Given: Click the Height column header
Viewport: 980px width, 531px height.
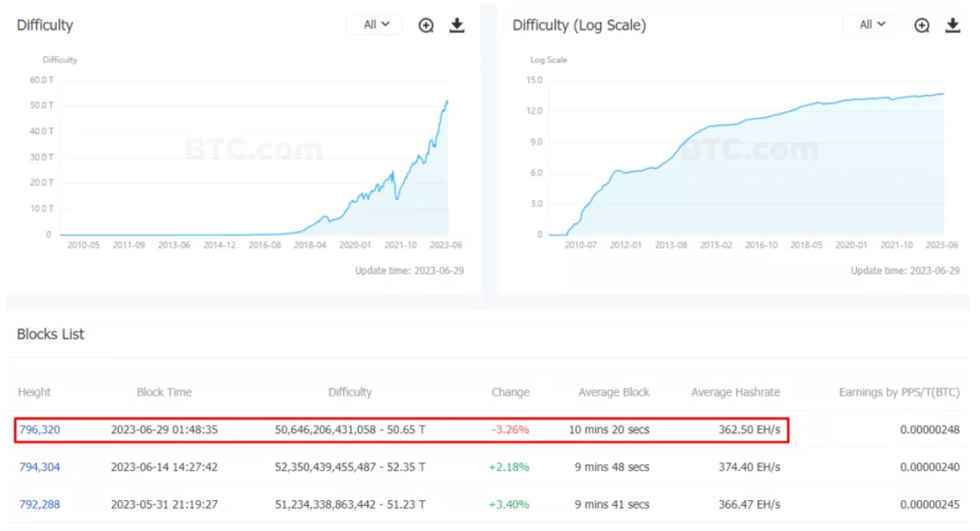Looking at the screenshot, I should (x=34, y=392).
